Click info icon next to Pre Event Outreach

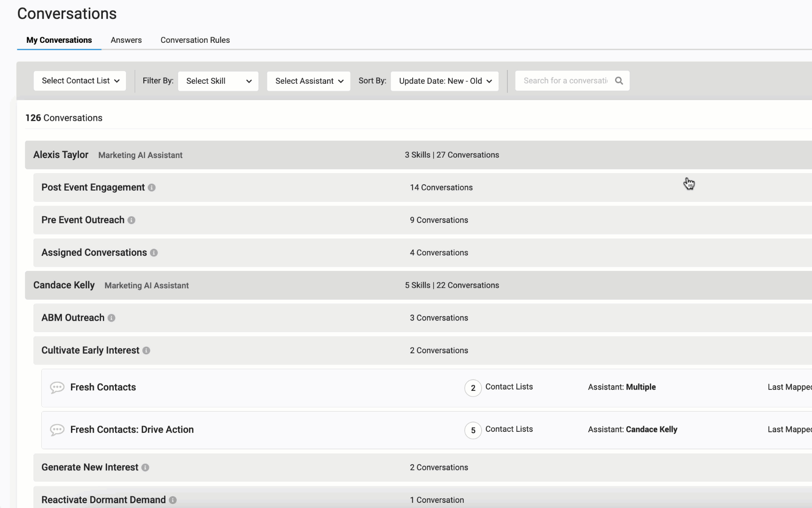click(132, 220)
